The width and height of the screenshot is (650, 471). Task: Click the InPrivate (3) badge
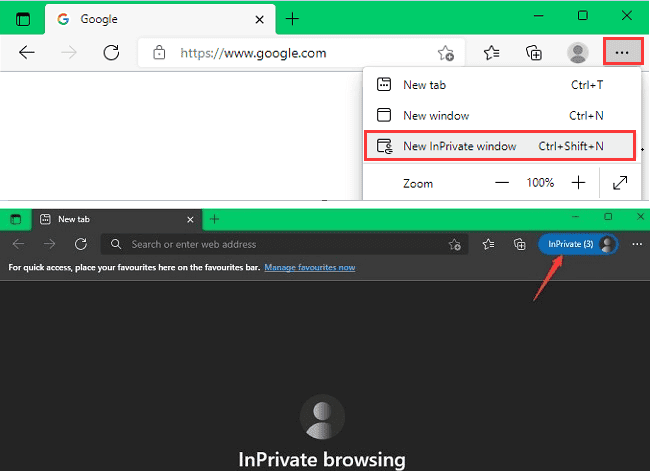coord(578,244)
